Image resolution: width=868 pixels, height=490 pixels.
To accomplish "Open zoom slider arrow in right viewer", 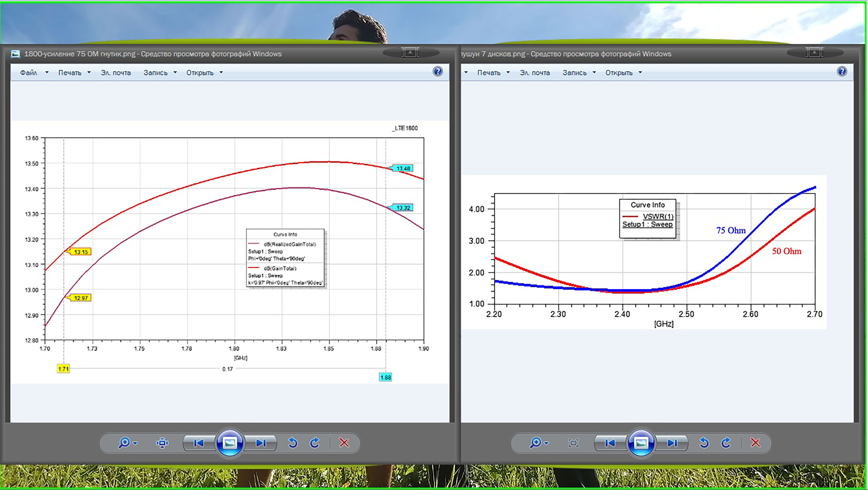I will pyautogui.click(x=547, y=443).
